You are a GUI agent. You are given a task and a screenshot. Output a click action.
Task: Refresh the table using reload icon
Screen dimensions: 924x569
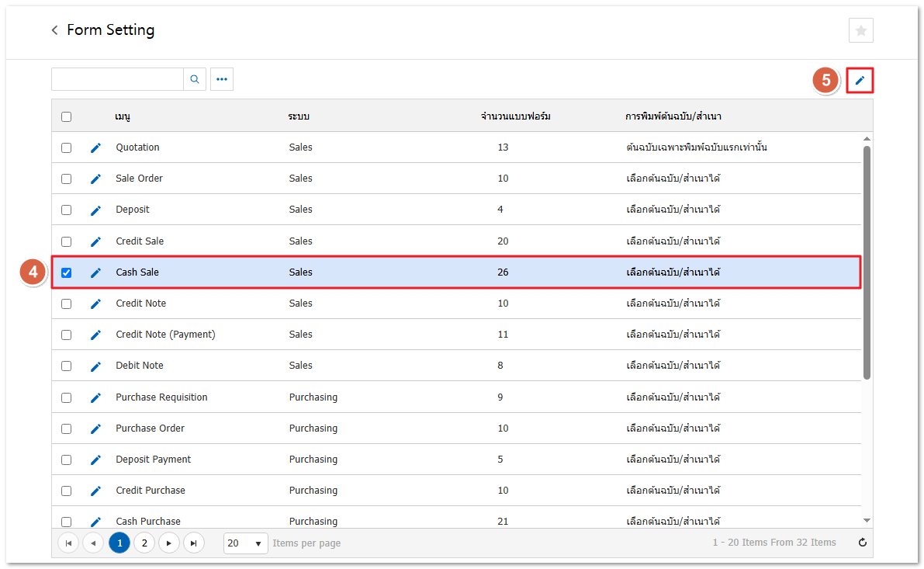[x=861, y=543]
